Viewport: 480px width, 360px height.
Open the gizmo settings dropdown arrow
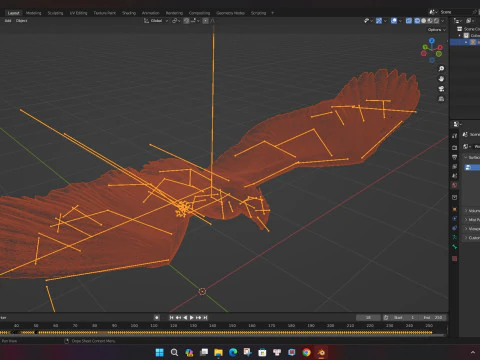385,21
